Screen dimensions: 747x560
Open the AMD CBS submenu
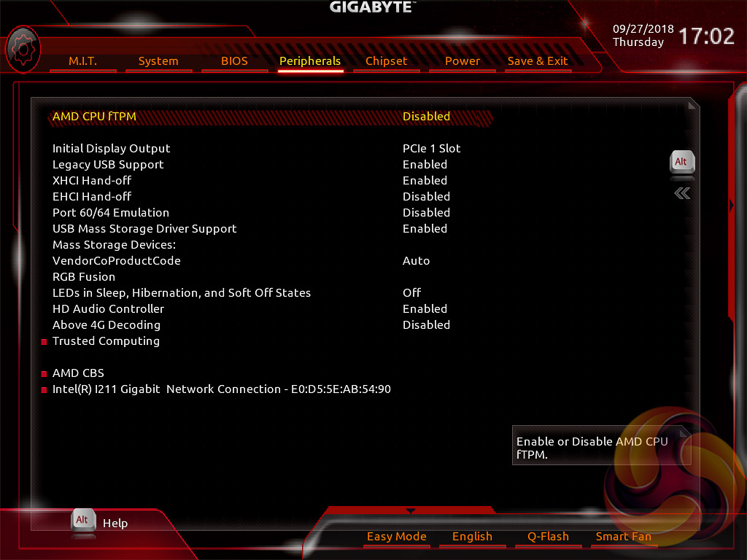78,373
